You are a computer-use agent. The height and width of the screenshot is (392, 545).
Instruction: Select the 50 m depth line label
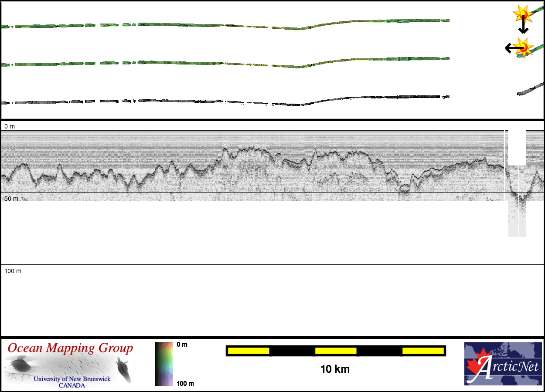[11, 199]
